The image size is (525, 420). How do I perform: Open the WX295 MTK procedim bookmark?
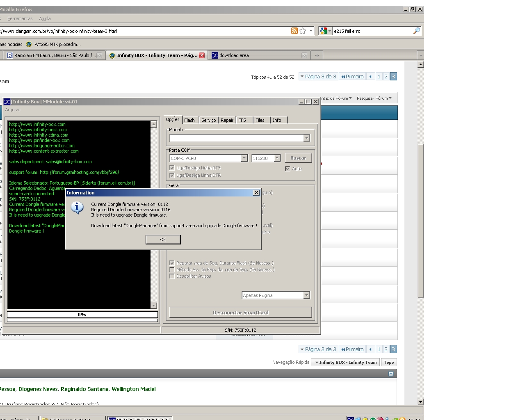53,44
